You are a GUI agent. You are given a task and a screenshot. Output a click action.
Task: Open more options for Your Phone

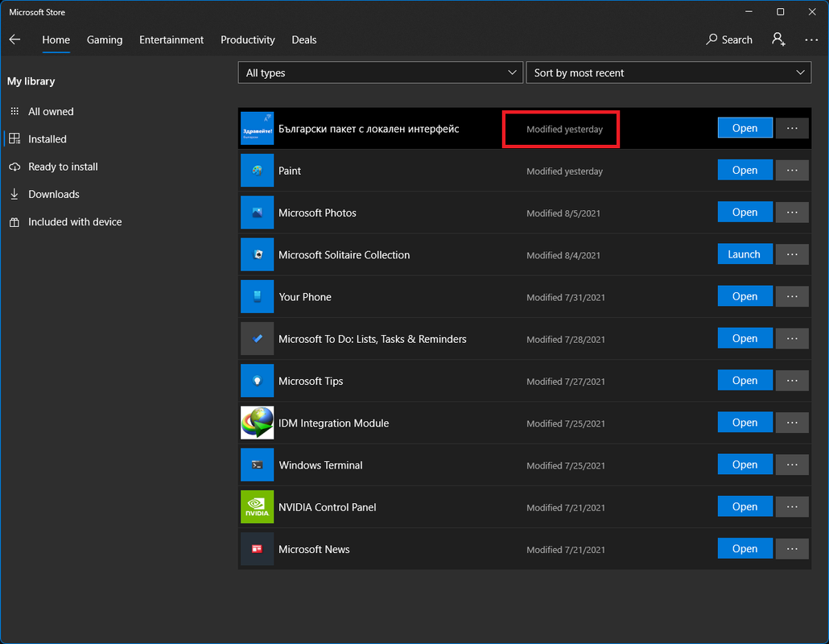click(791, 296)
